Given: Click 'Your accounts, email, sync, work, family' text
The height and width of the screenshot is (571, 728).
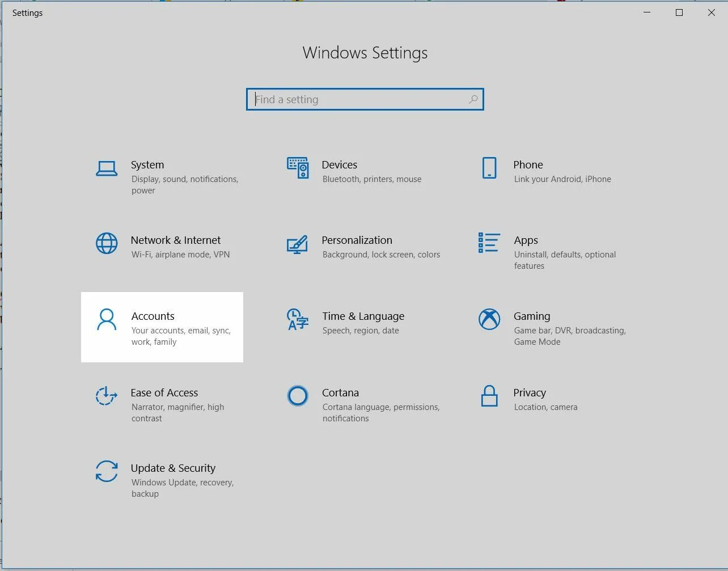Looking at the screenshot, I should click(x=181, y=336).
